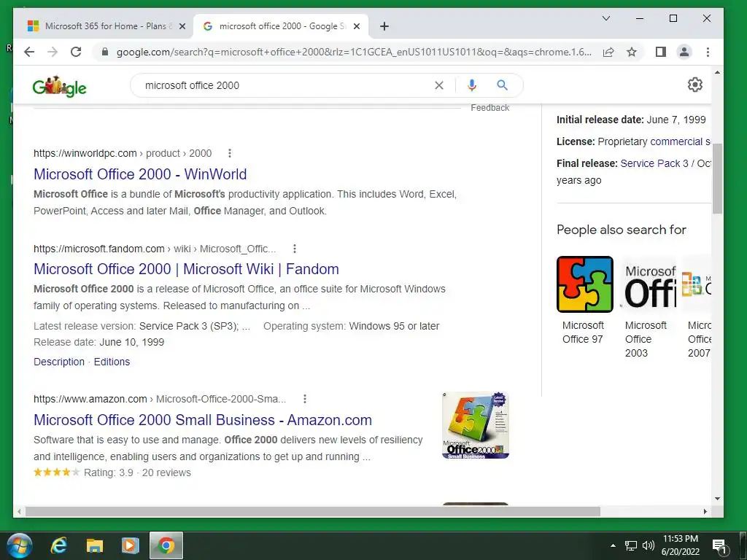The width and height of the screenshot is (747, 560).
Task: Click the Microsoft Office 2007 thumbnail
Action: pos(697,284)
